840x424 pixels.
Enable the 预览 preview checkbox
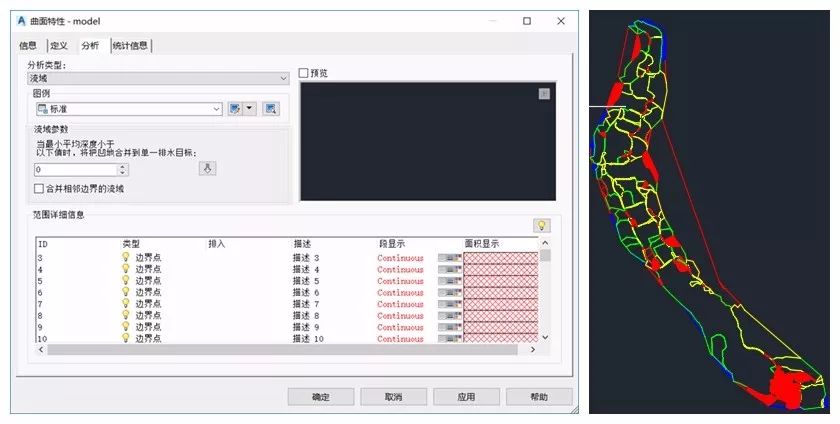tap(304, 73)
